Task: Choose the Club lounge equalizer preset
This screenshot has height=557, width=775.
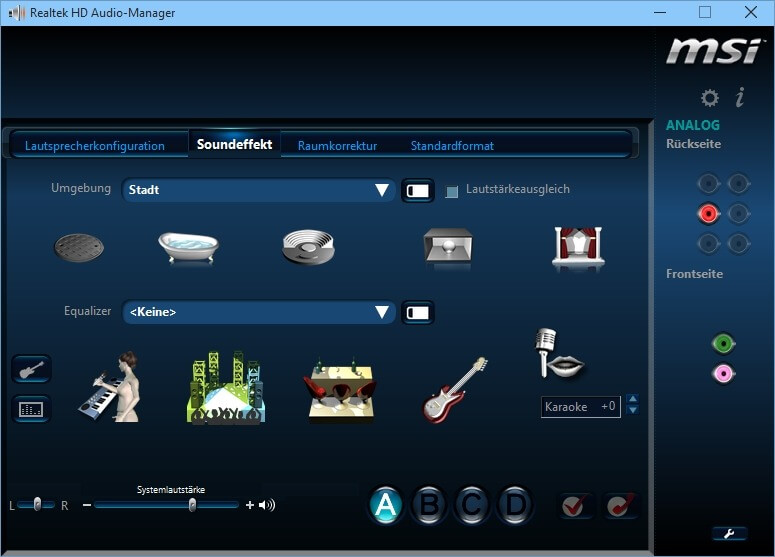Action: click(x=340, y=389)
